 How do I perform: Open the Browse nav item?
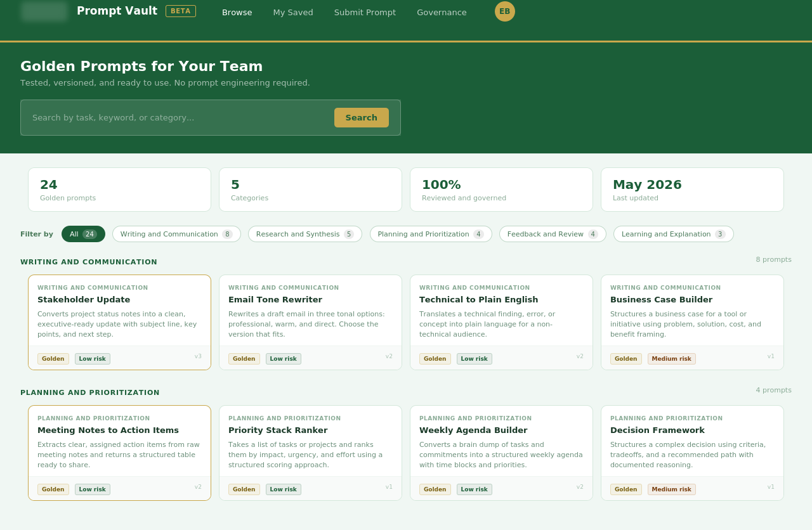click(237, 12)
